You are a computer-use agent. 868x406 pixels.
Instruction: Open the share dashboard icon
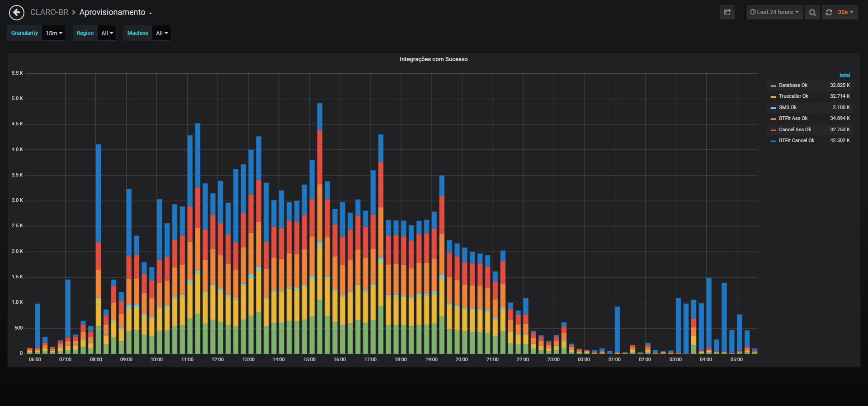pos(727,12)
